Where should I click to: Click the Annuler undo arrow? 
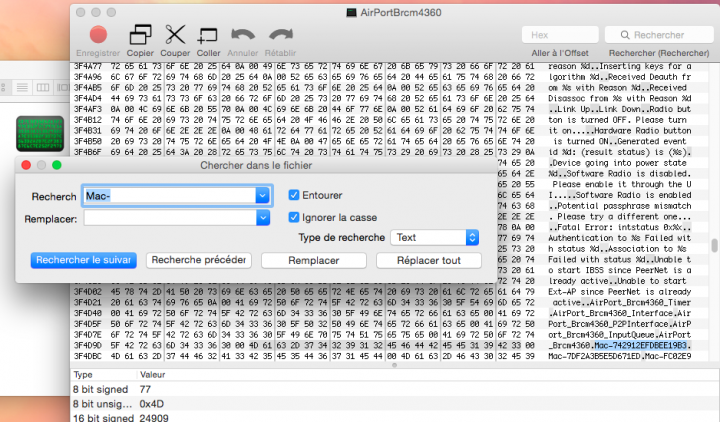coord(243,35)
